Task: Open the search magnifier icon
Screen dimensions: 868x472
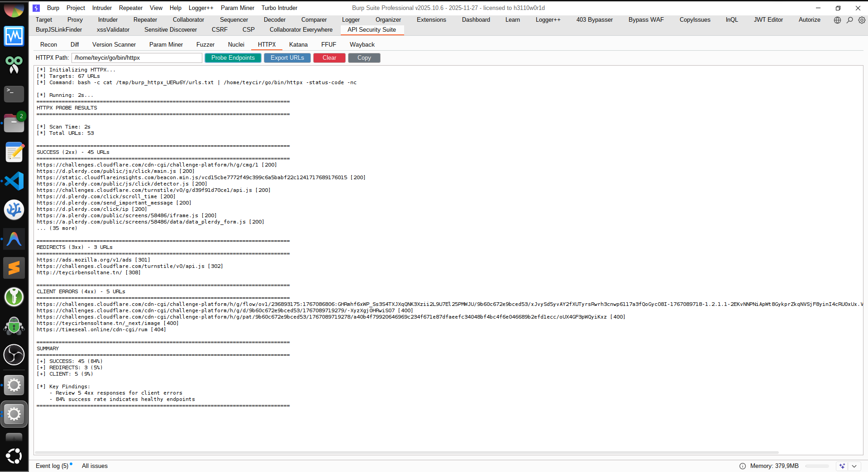Action: pyautogui.click(x=850, y=20)
